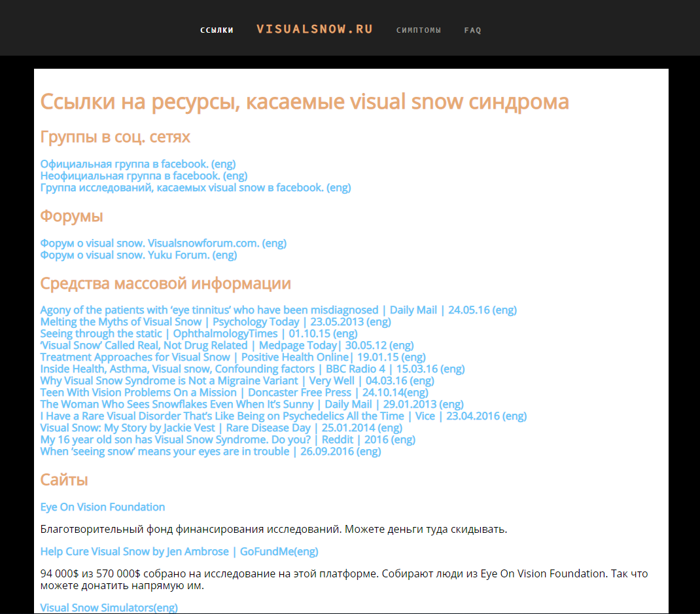Open the Vice Psychedelics article link
This screenshot has width=700, height=614.
tap(283, 416)
